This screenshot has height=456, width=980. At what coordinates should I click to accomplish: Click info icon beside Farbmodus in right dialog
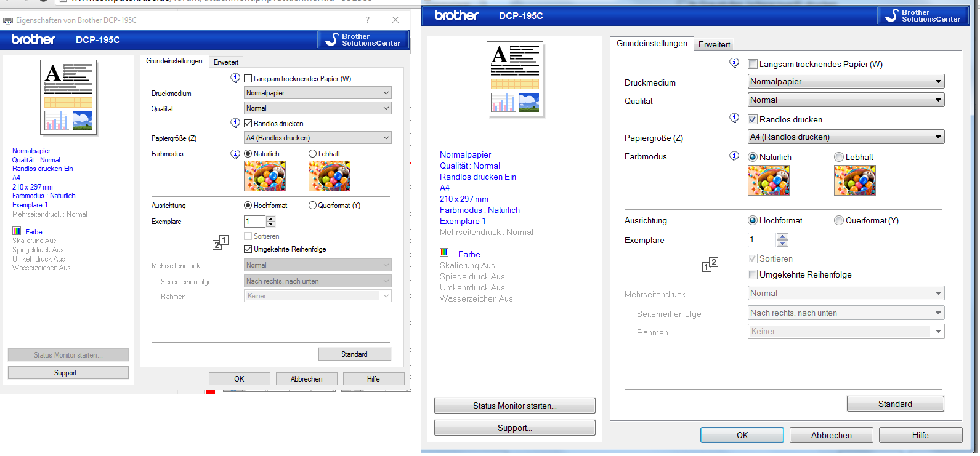point(734,156)
